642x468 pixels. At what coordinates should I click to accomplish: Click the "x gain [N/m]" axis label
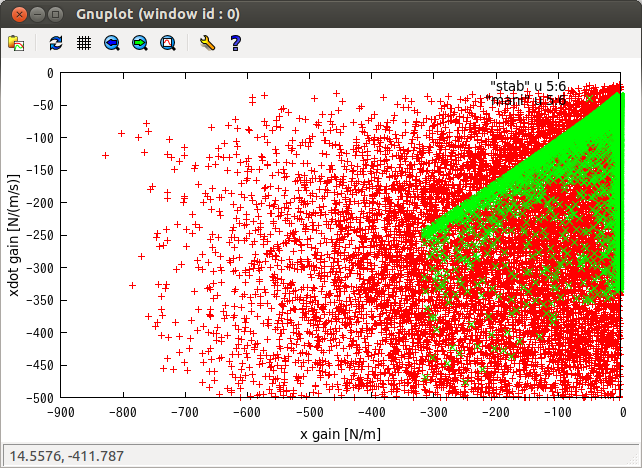(x=340, y=434)
